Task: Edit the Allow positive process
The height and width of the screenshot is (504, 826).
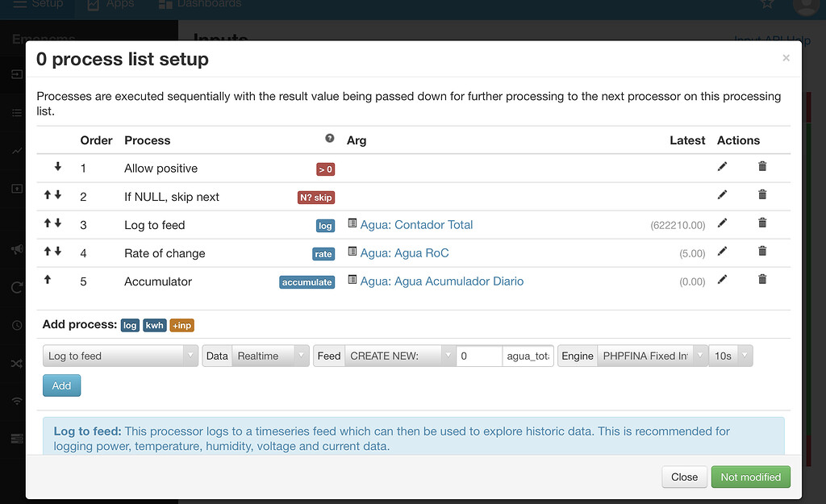Action: coord(722,168)
